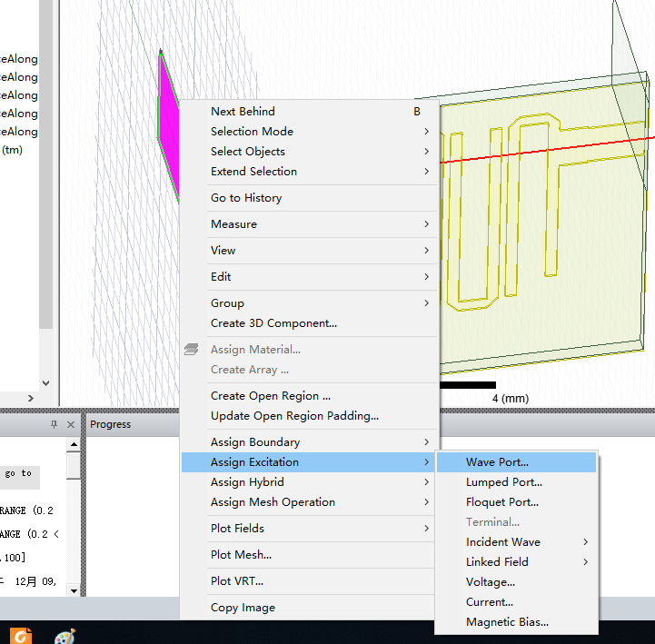The height and width of the screenshot is (644, 655).
Task: Open the Select Objects submenu
Action: pyautogui.click(x=310, y=152)
